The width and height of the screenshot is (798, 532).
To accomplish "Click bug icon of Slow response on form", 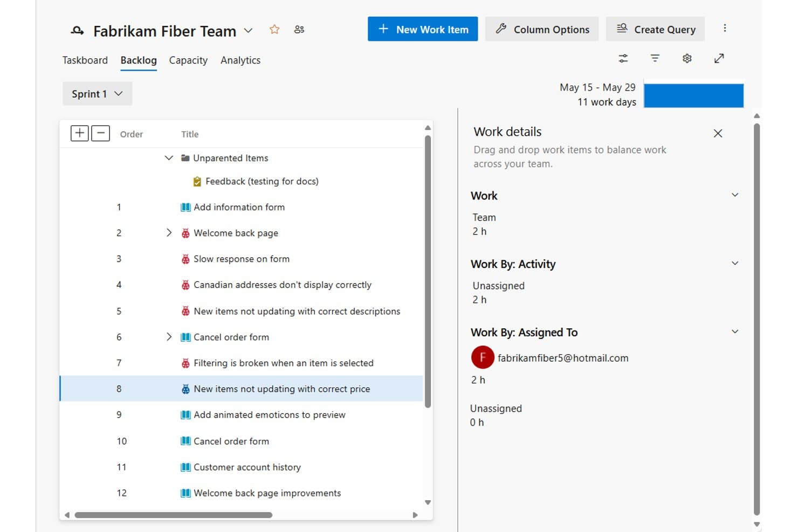I will click(185, 259).
